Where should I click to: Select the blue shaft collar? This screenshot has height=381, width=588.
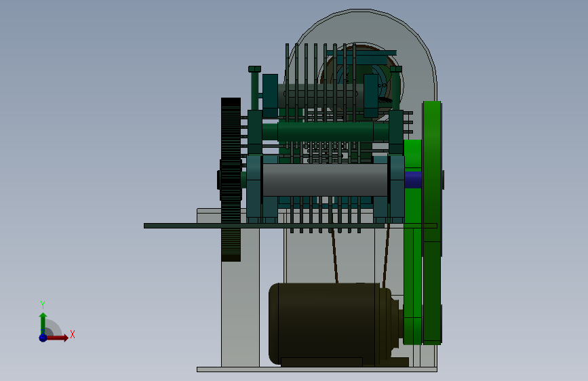pos(413,180)
